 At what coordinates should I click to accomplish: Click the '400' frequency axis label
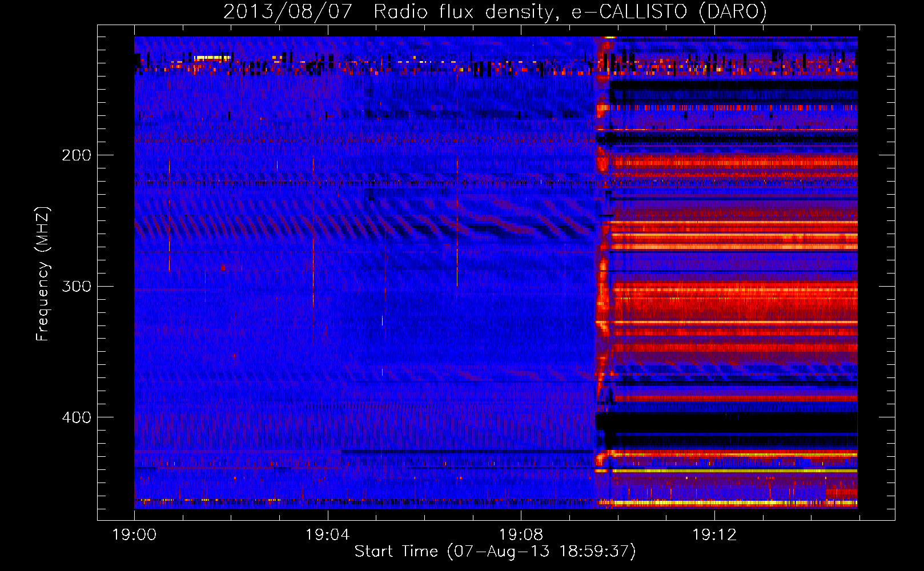tap(77, 417)
